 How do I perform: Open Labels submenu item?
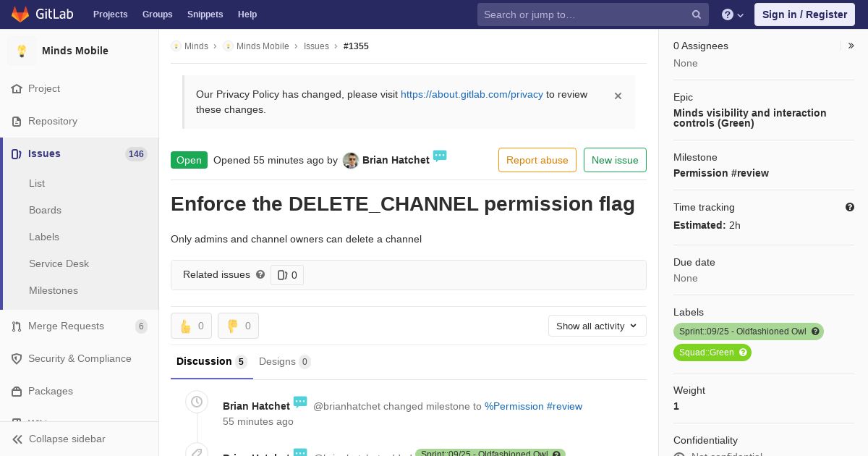[x=44, y=237]
